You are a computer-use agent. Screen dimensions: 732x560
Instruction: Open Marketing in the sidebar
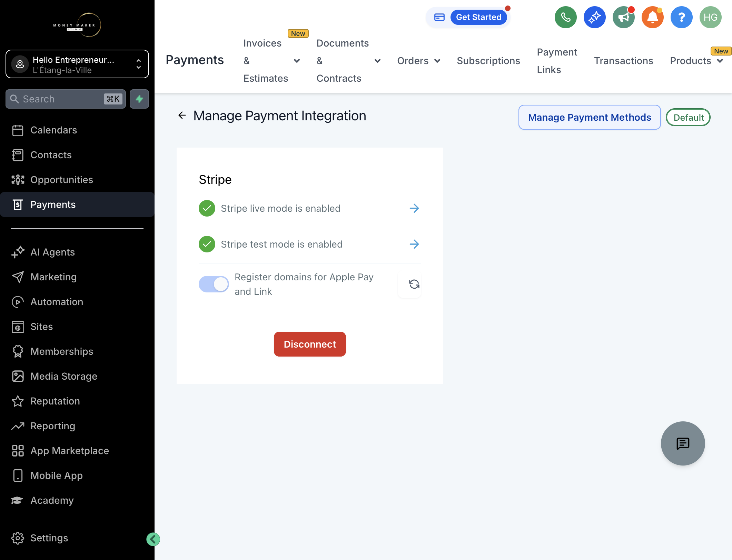(x=77, y=277)
